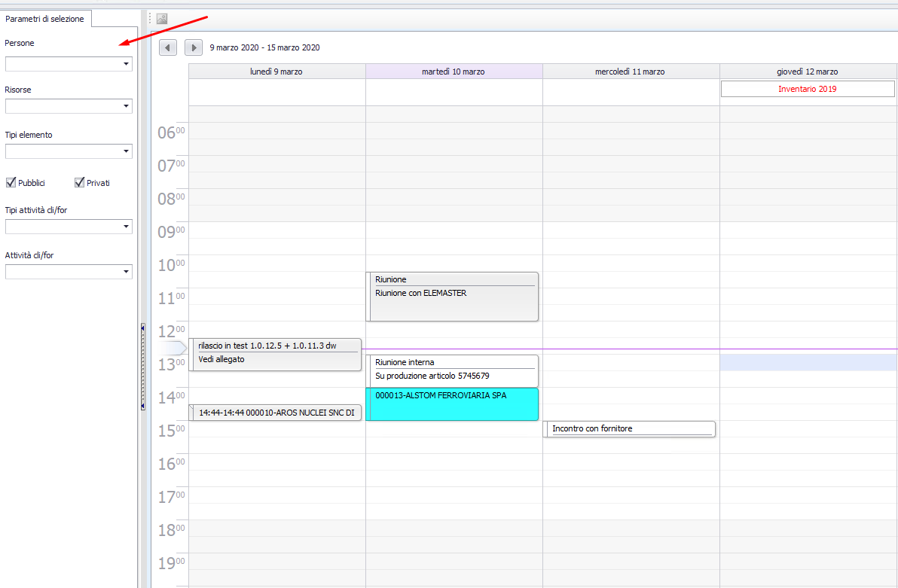The width and height of the screenshot is (898, 588).
Task: Open the Persone dropdown
Action: point(126,65)
